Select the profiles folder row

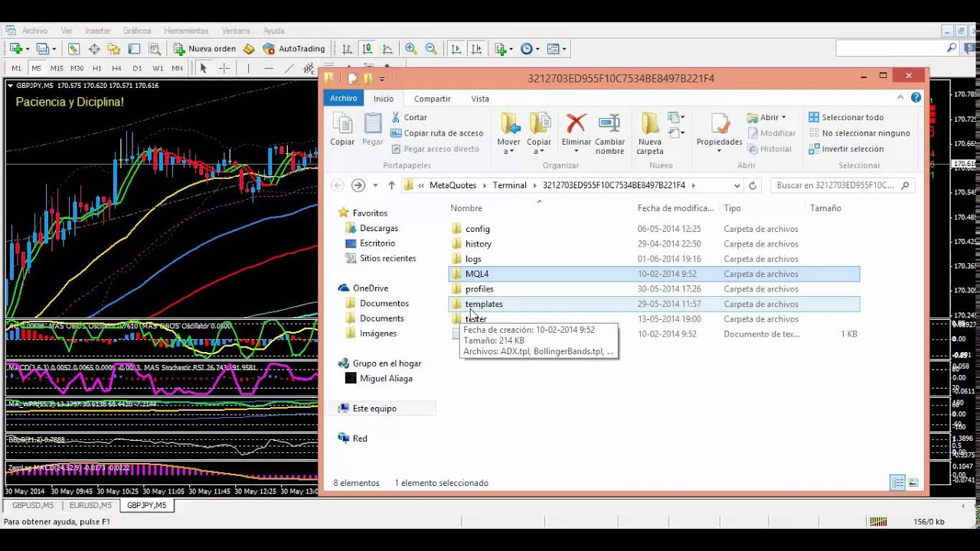655,289
